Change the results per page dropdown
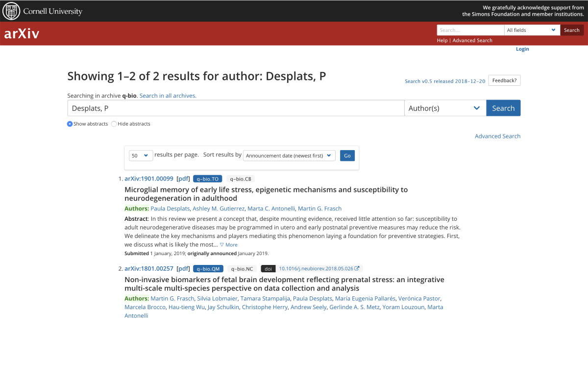This screenshot has width=588, height=368. tap(141, 155)
